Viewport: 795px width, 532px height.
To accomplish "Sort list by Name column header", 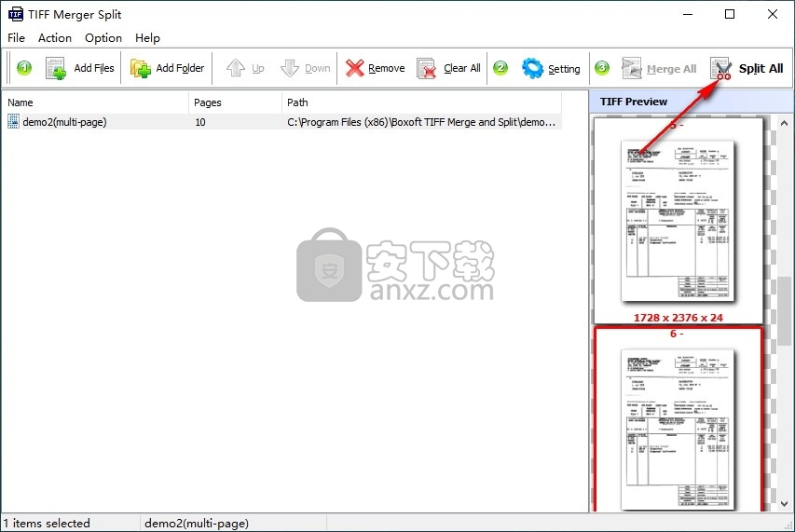I will point(95,102).
